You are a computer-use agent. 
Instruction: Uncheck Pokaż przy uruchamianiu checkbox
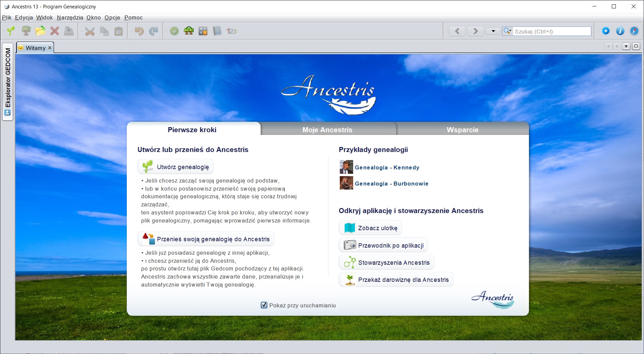pyautogui.click(x=264, y=305)
